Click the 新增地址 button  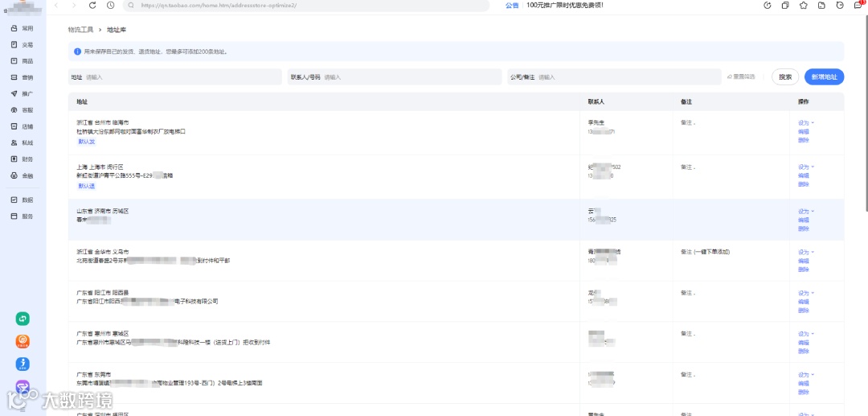pos(825,77)
